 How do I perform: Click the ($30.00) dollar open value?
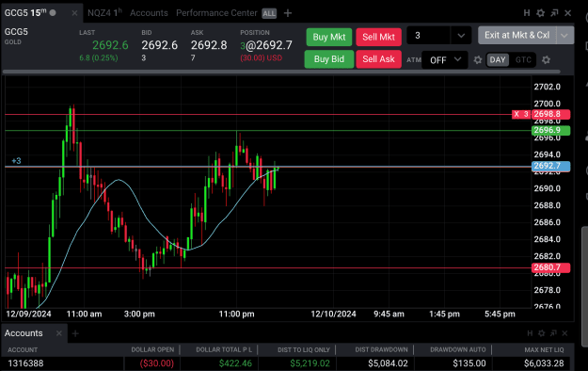coord(157,363)
